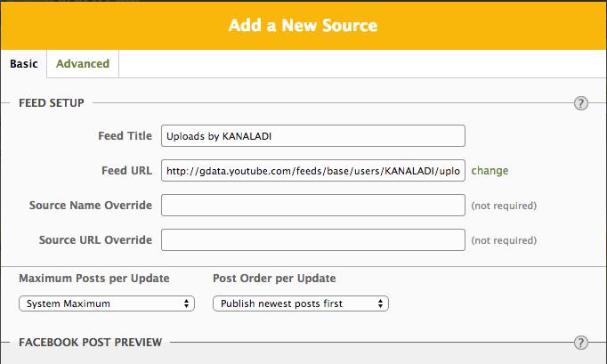The width and height of the screenshot is (607, 364).
Task: Click the Source URL Override field
Action: click(x=313, y=240)
